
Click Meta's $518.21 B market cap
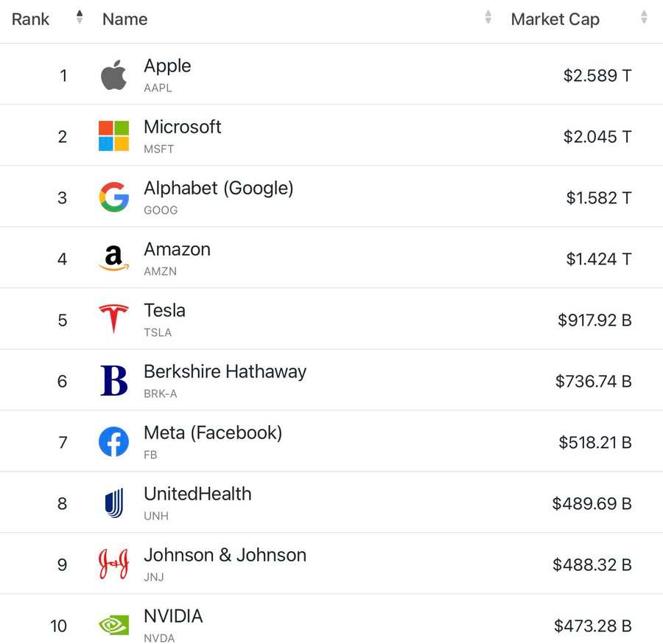(595, 443)
